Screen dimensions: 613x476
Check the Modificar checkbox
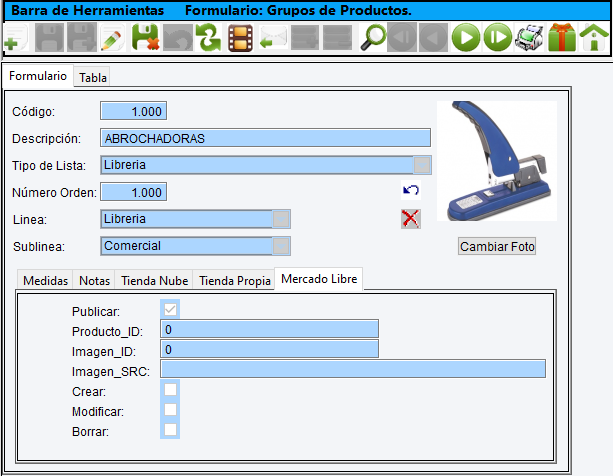tap(170, 410)
